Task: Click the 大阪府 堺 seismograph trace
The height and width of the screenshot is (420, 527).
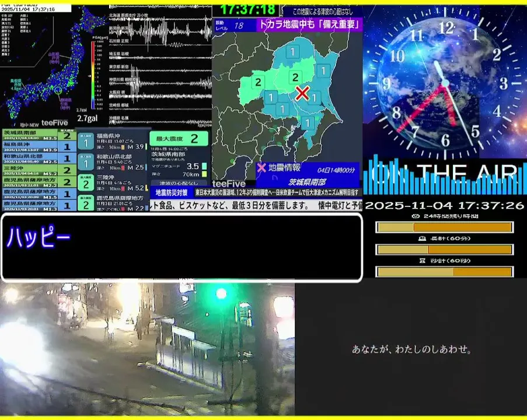Action: [160, 95]
